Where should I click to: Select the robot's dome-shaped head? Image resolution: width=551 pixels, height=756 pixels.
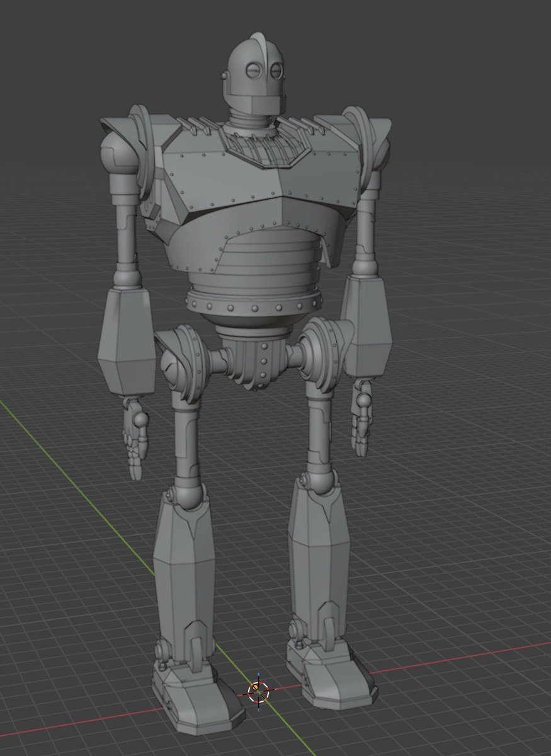(x=256, y=74)
